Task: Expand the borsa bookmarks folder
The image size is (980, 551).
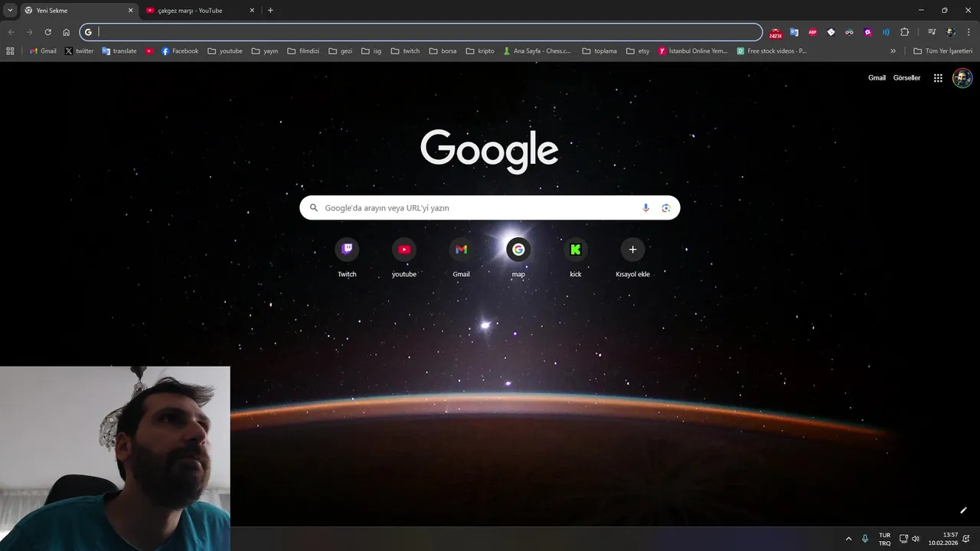Action: 443,51
